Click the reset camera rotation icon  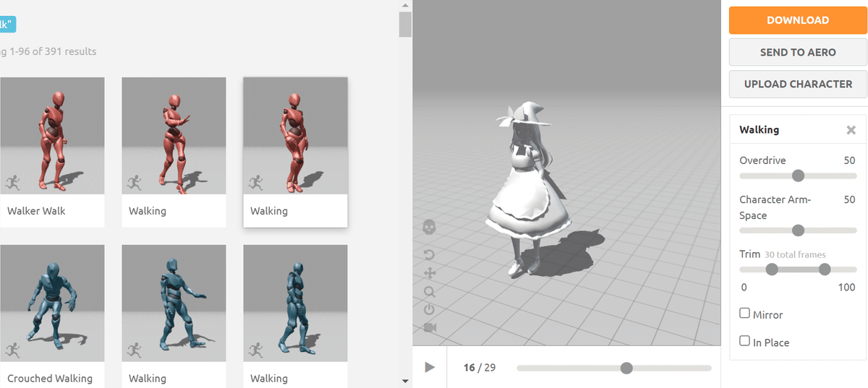[429, 255]
